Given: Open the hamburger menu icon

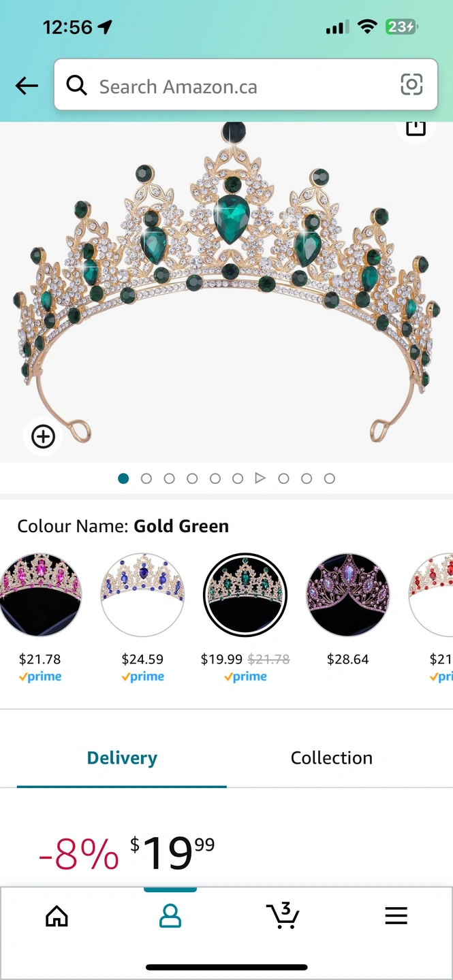Looking at the screenshot, I should (x=396, y=916).
